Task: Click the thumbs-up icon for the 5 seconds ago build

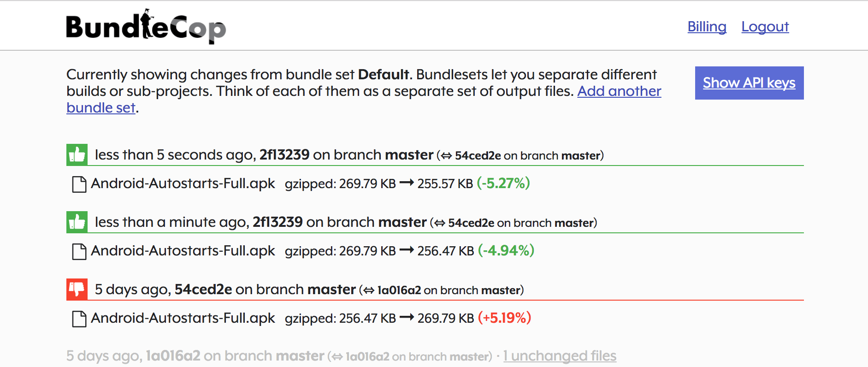Action: point(77,154)
